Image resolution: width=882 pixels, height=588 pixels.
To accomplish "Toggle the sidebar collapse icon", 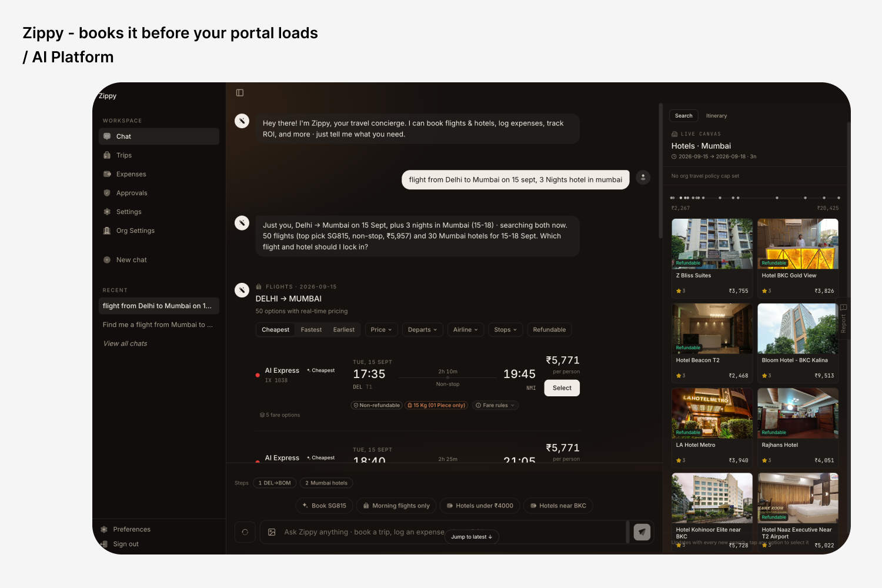I will 240,92.
